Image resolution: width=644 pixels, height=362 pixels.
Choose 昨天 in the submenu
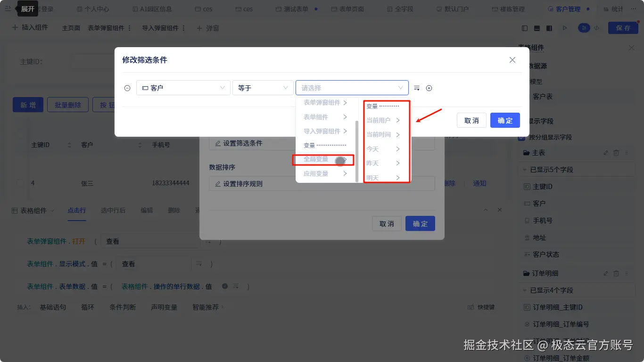tap(384, 163)
